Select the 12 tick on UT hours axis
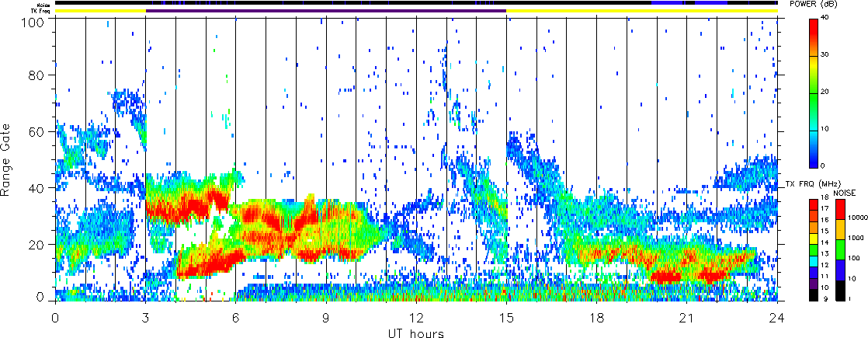 coord(416,318)
